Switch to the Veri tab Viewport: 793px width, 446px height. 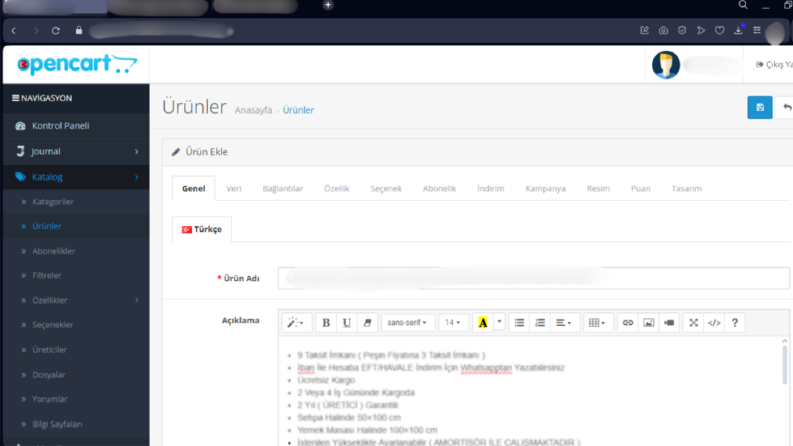point(234,188)
